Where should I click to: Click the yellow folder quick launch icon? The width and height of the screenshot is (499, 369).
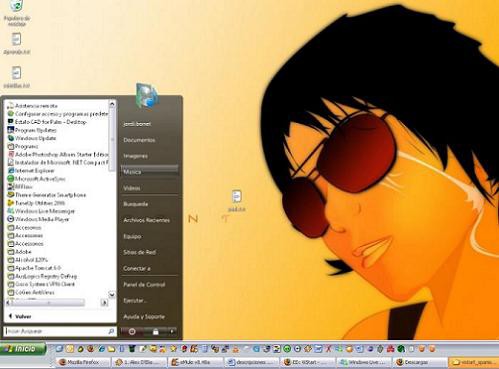tap(111, 349)
